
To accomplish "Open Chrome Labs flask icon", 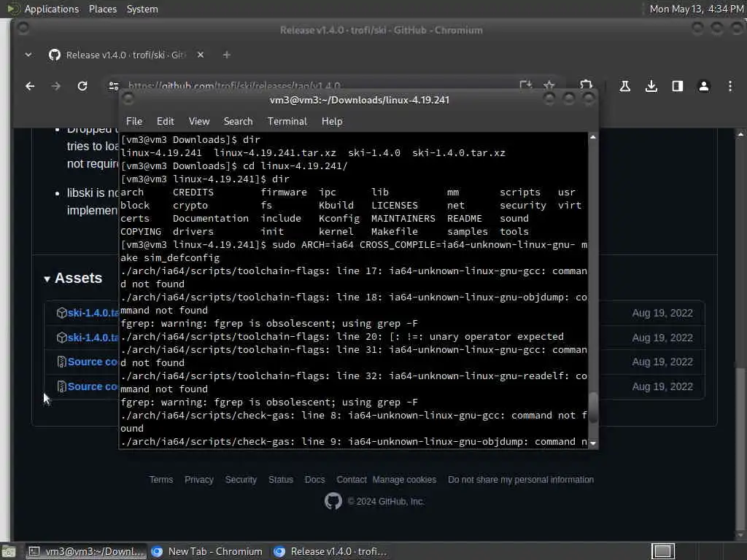I will pyautogui.click(x=624, y=86).
